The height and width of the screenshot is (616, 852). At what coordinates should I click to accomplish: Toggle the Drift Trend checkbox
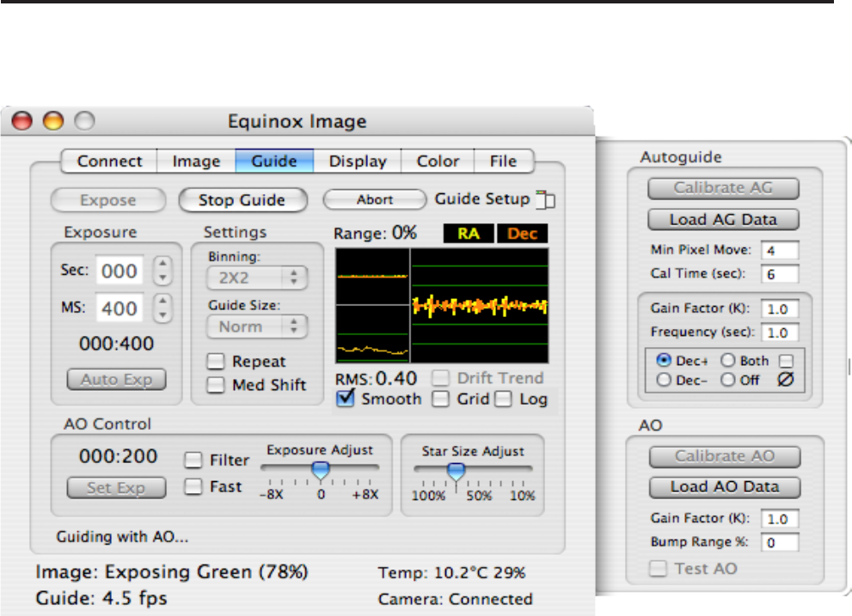pyautogui.click(x=441, y=377)
